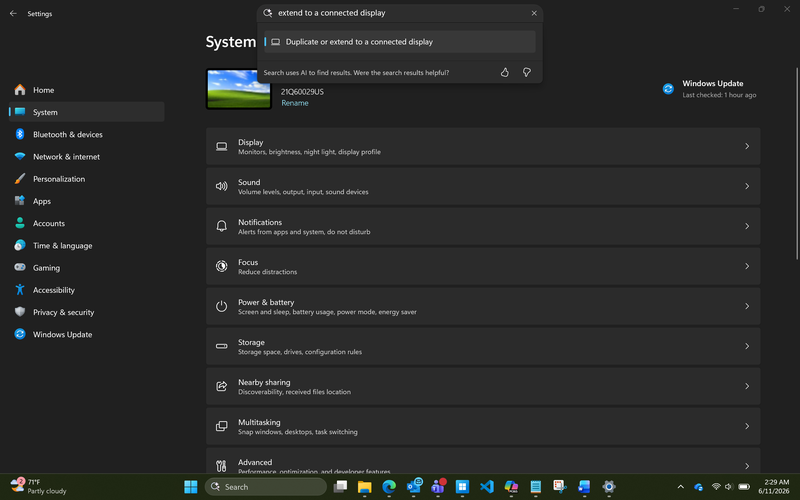
Task: Click the Advanced tools icon
Action: click(221, 466)
